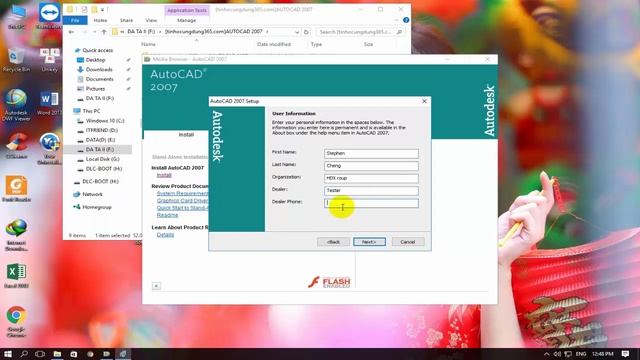Screen dimensions: 640x360
Task: Click Install link under Install AutoCAD 2007
Action: 164,175
